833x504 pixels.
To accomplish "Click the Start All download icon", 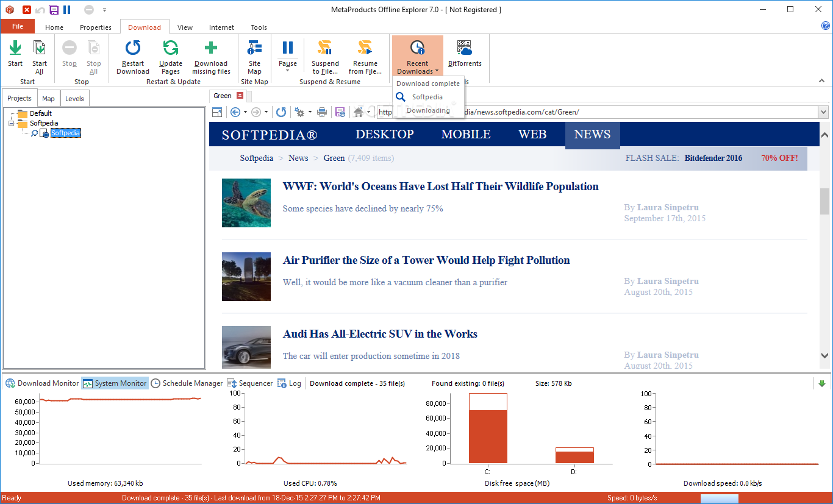I will click(40, 48).
